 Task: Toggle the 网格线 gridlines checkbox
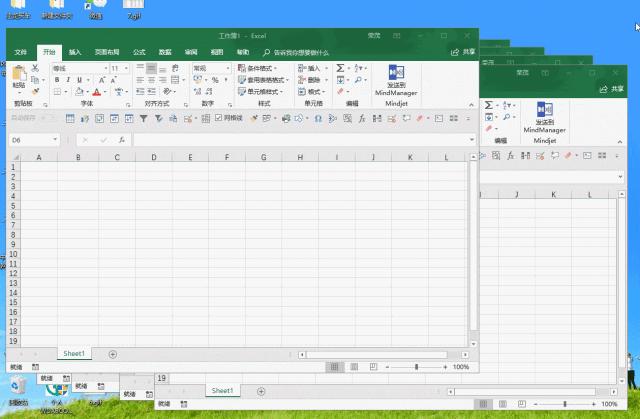click(x=219, y=118)
